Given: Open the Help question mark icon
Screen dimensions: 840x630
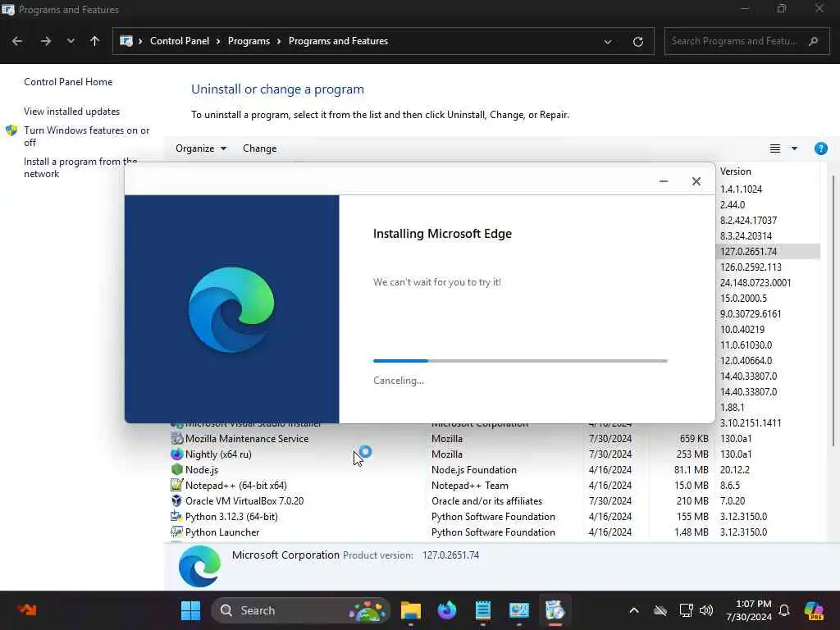Looking at the screenshot, I should coord(820,148).
